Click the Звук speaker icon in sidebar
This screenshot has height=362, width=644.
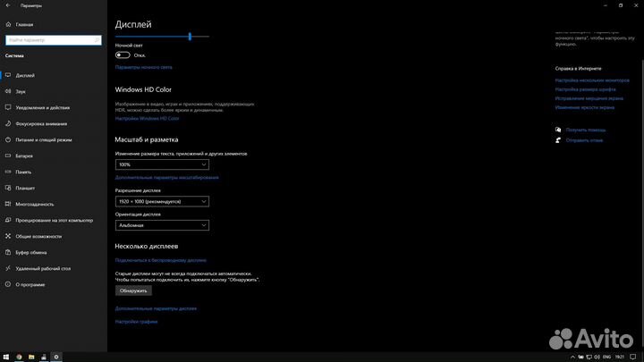point(8,91)
